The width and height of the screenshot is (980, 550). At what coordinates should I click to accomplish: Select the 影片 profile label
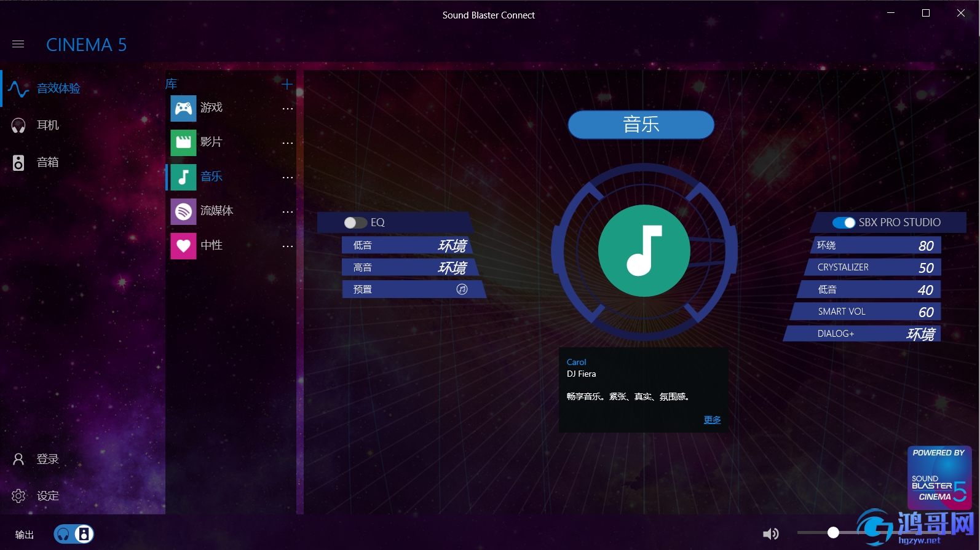click(211, 142)
